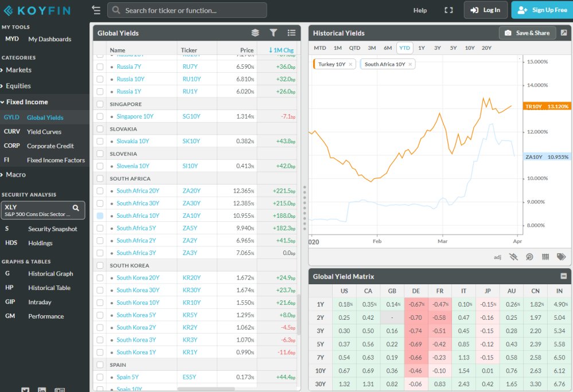Check the SOUTH AFRICA group checkbox
The width and height of the screenshot is (573, 392).
coord(100,178)
